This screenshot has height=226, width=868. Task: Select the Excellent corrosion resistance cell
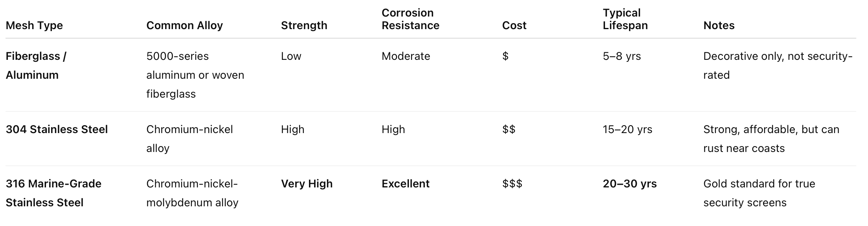coord(405,184)
